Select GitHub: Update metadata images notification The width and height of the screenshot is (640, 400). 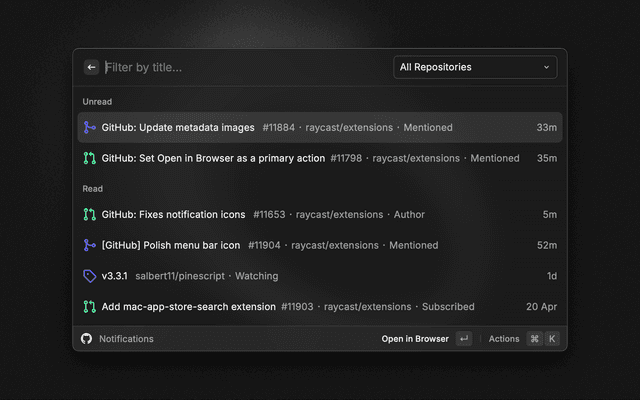[x=320, y=128]
